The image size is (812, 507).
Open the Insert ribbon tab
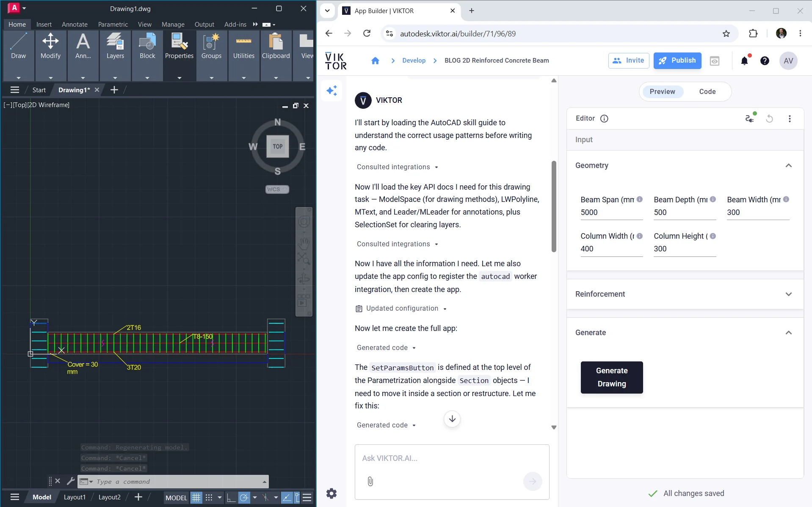click(x=44, y=24)
